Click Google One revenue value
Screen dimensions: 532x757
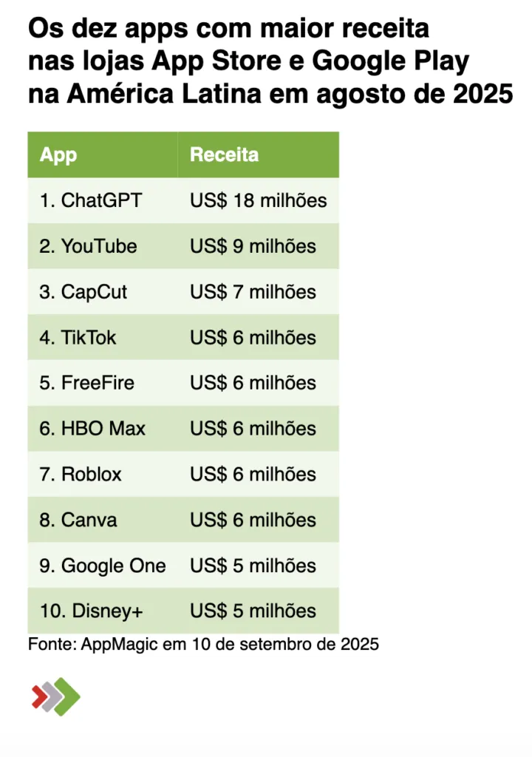tap(253, 566)
